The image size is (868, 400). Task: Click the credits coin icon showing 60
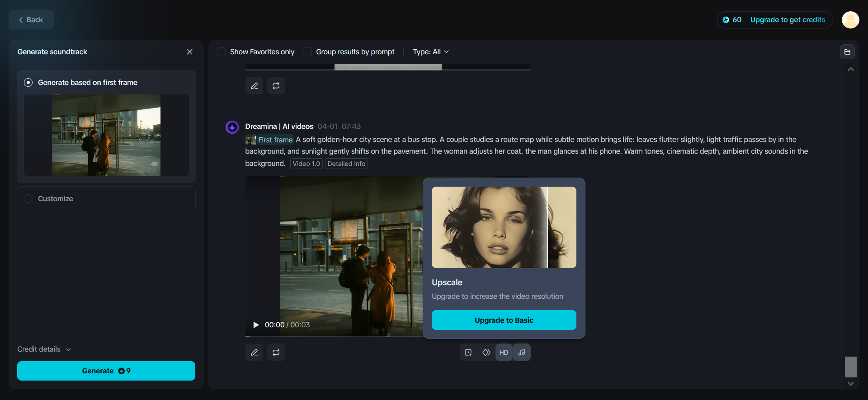pyautogui.click(x=726, y=20)
